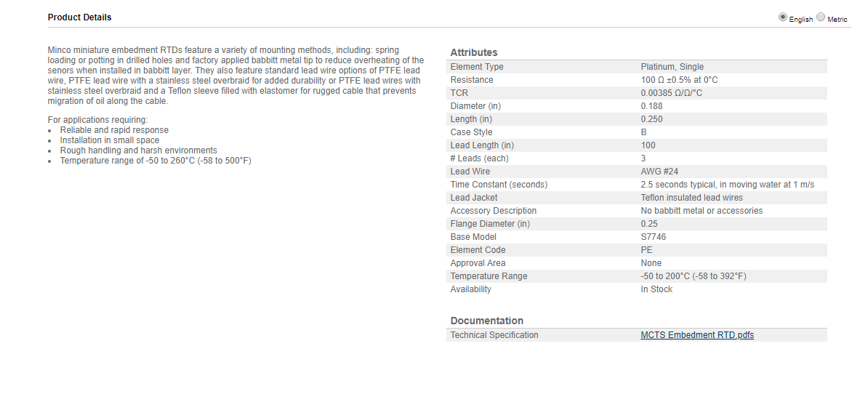This screenshot has height=394, width=868.
Task: Click the Technical Specification label
Action: pyautogui.click(x=494, y=335)
